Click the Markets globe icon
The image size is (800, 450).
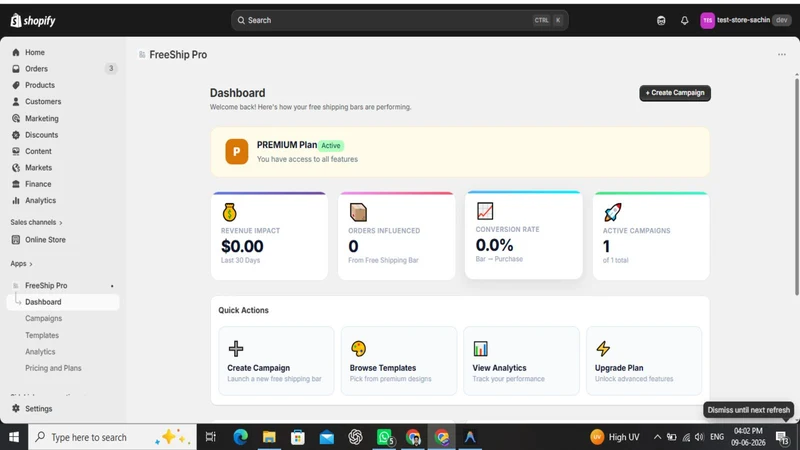(16, 167)
